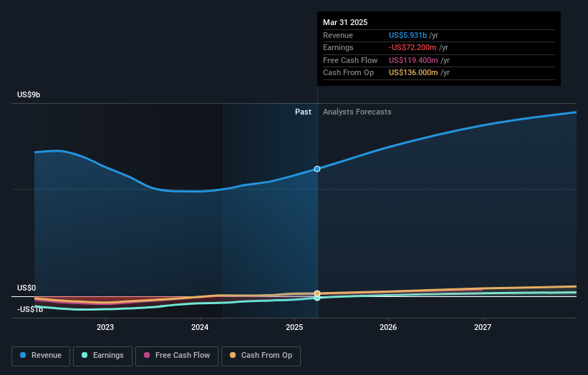Click the US$9b y-axis label

29,94
